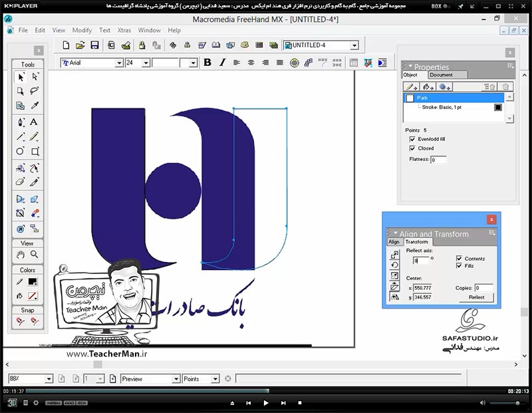Viewport: 532px width, 413px height.
Task: Open the Modify menu
Action: click(x=82, y=30)
